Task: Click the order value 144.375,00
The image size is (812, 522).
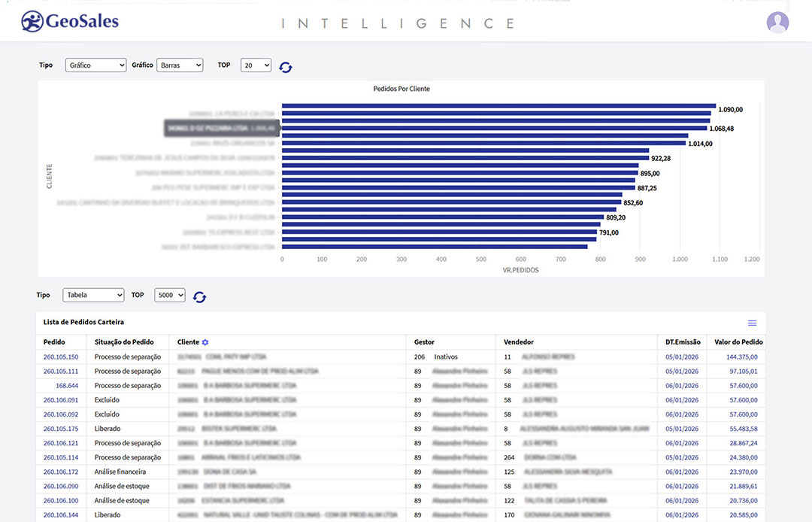Action: point(741,357)
